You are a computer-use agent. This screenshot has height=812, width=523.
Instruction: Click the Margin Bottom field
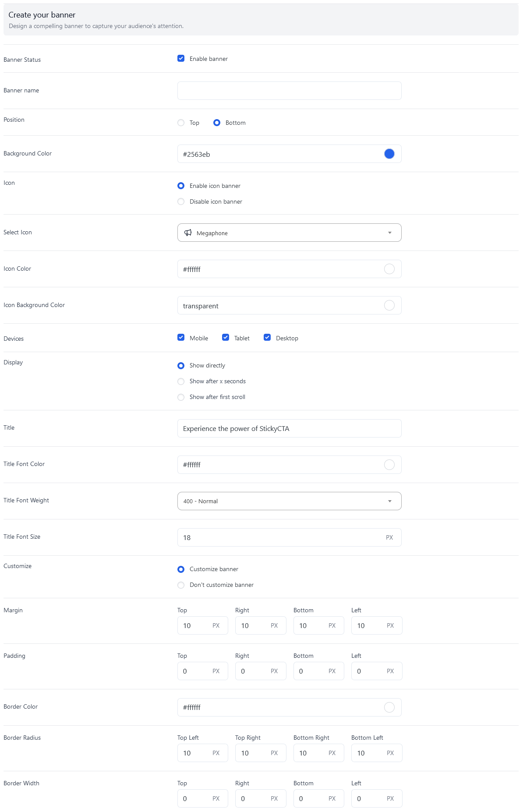(x=319, y=625)
